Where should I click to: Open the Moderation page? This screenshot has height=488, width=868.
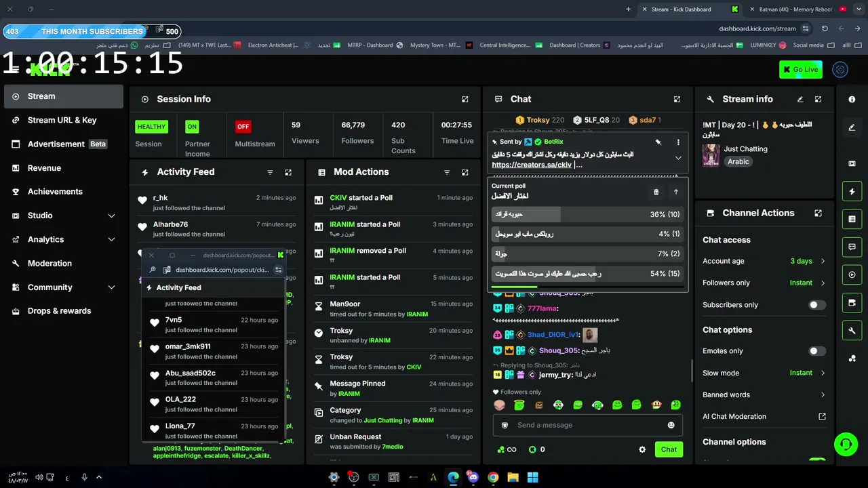click(64, 263)
